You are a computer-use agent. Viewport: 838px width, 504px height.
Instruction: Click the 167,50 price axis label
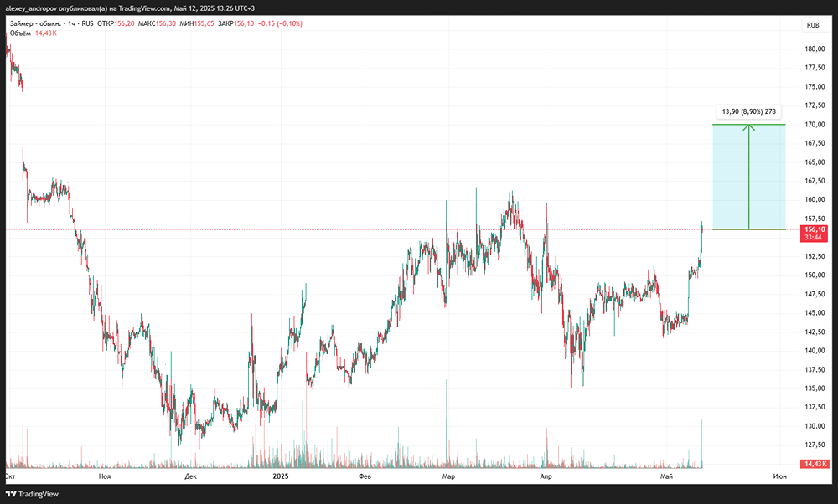[x=815, y=143]
